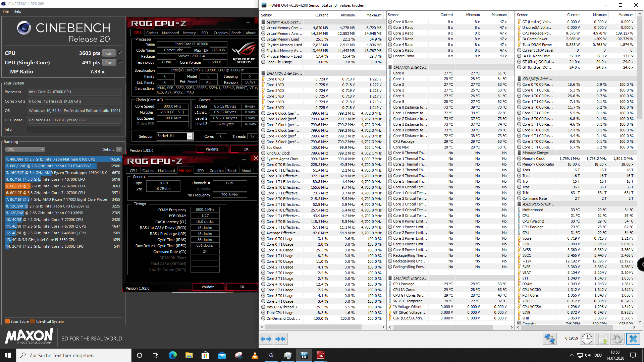
Task: Open Mail app from the taskbar
Action: tap(222, 355)
